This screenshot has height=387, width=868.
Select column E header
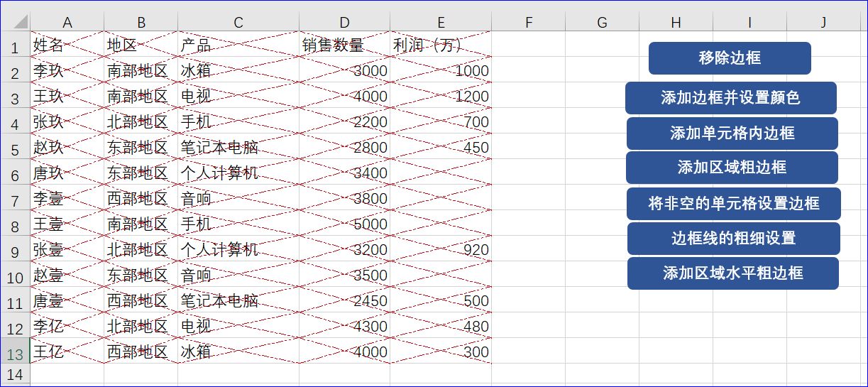click(x=441, y=22)
